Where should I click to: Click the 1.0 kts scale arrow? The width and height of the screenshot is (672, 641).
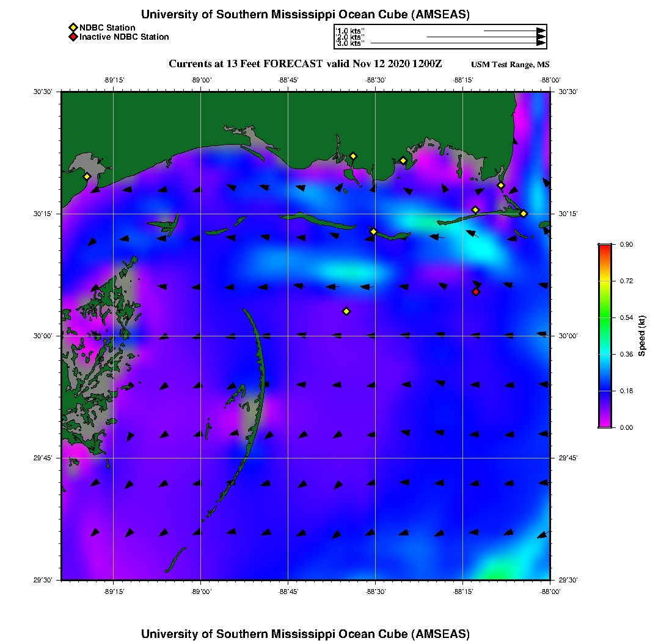(515, 31)
